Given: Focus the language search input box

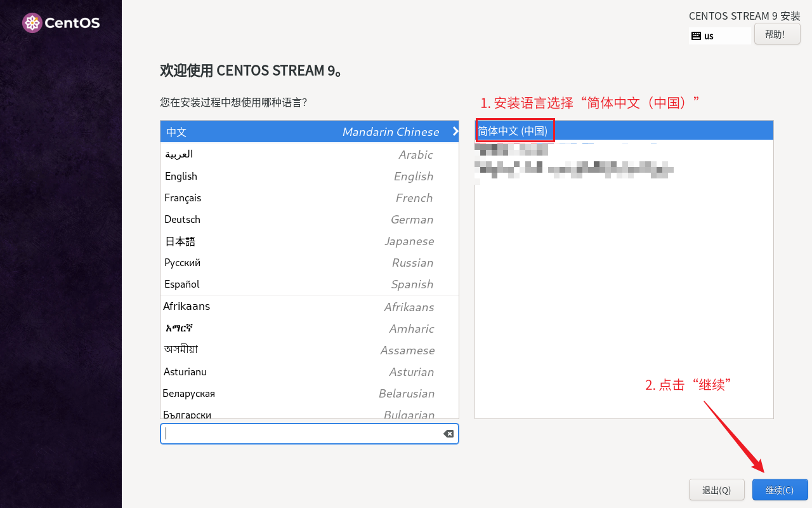Looking at the screenshot, I should 301,434.
